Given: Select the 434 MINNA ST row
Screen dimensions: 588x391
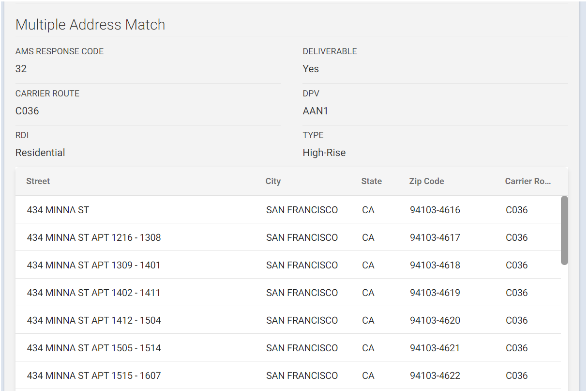Looking at the screenshot, I should pyautogui.click(x=58, y=210).
